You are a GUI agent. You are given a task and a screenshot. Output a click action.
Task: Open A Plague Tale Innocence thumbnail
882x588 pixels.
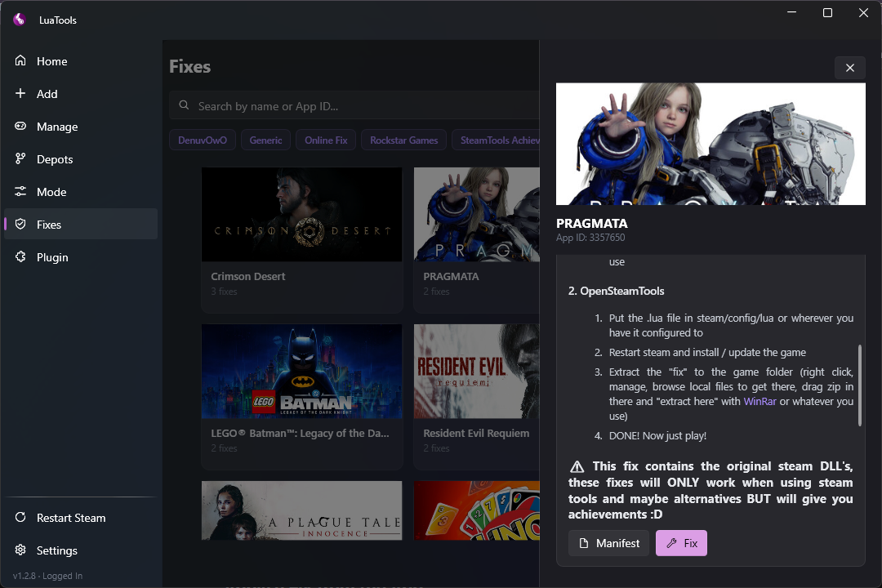coord(301,510)
